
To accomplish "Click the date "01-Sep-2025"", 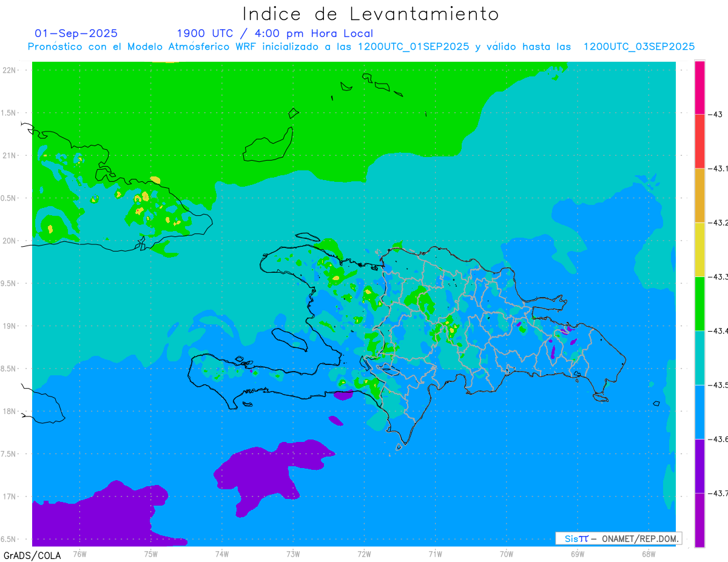I will pyautogui.click(x=76, y=33).
